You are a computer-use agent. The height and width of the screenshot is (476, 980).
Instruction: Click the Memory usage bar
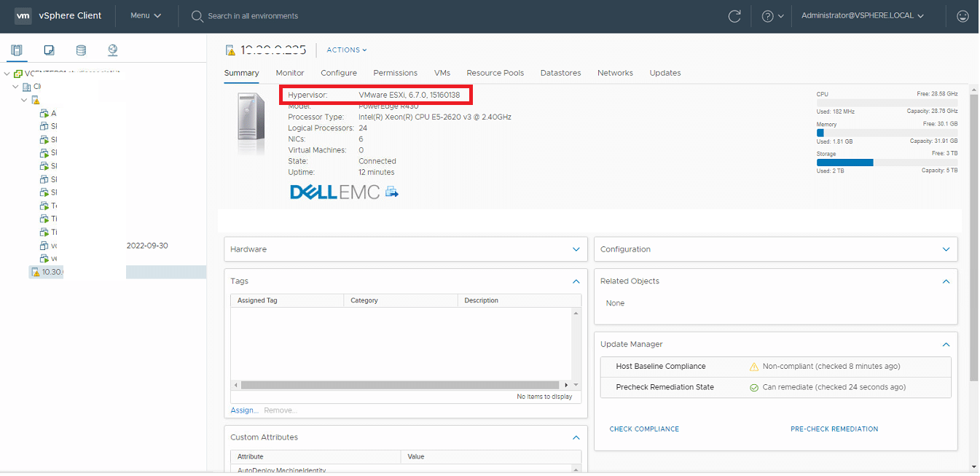(887, 133)
